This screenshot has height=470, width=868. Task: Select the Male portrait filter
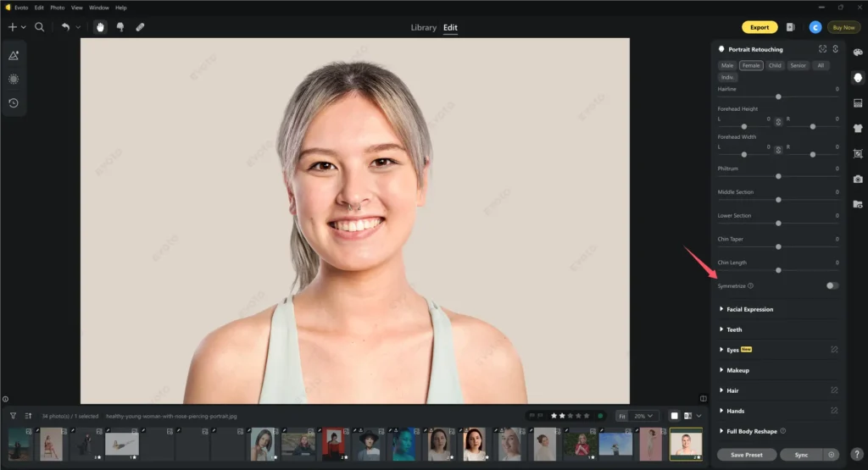tap(727, 65)
